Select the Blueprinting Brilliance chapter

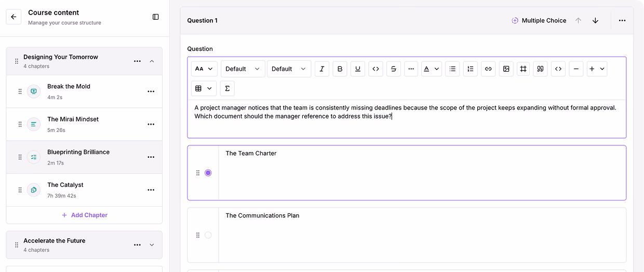[x=84, y=157]
